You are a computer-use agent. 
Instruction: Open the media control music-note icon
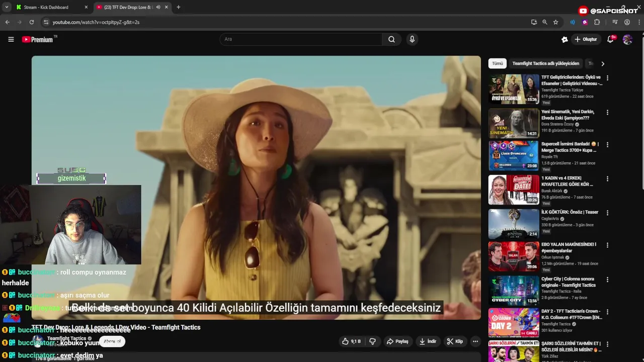pyautogui.click(x=615, y=22)
